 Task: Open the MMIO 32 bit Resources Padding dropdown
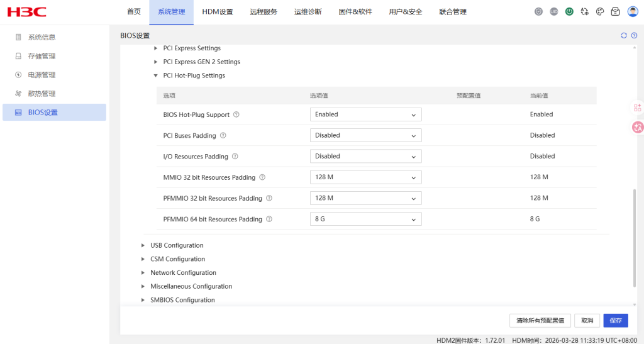pos(365,177)
